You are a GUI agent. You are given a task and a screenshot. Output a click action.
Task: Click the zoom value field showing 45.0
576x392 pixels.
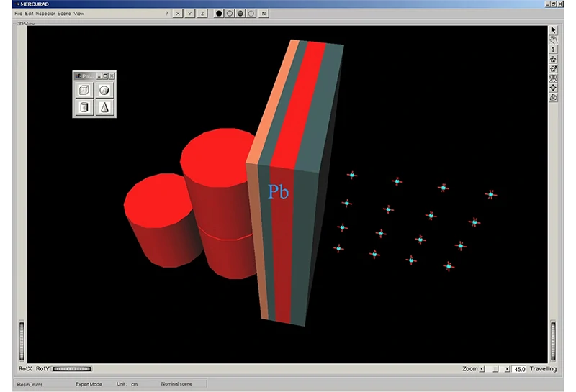(519, 369)
